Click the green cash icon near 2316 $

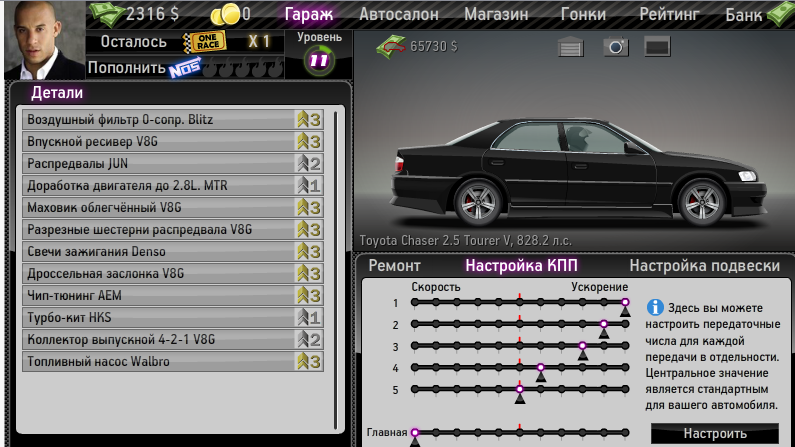[x=106, y=14]
